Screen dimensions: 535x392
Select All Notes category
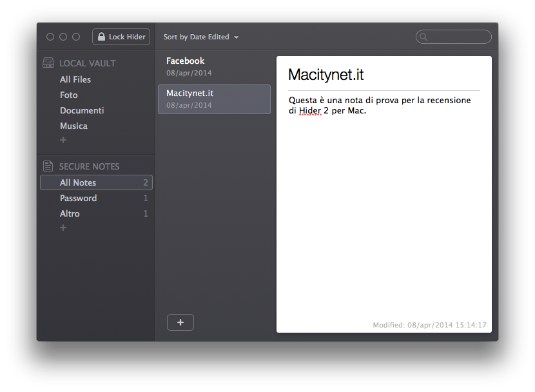(x=96, y=182)
